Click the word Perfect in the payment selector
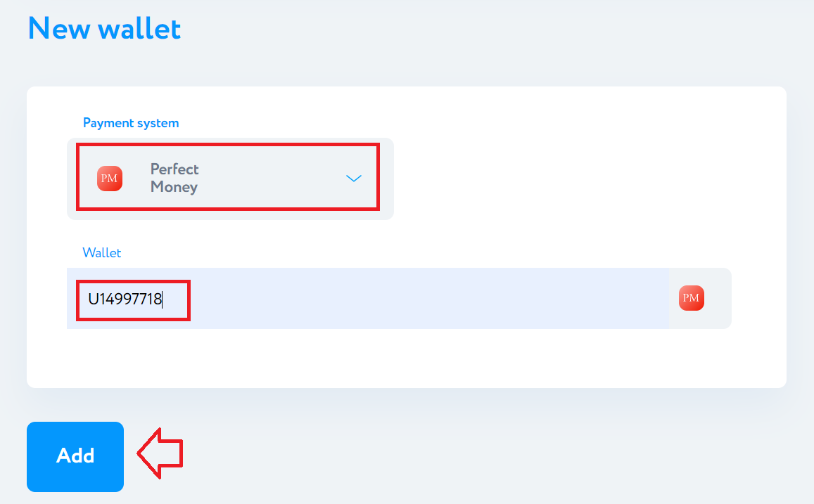Viewport: 814px width, 504px height. 174,169
